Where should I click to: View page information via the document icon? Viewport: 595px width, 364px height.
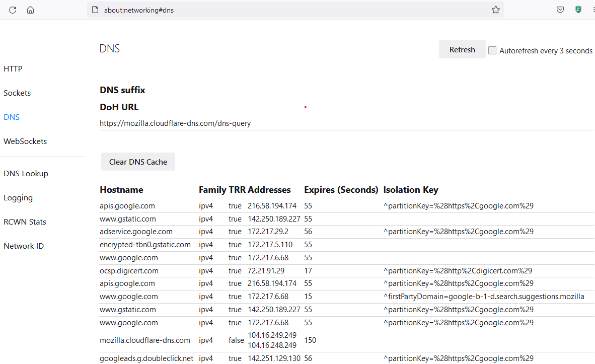coord(94,10)
